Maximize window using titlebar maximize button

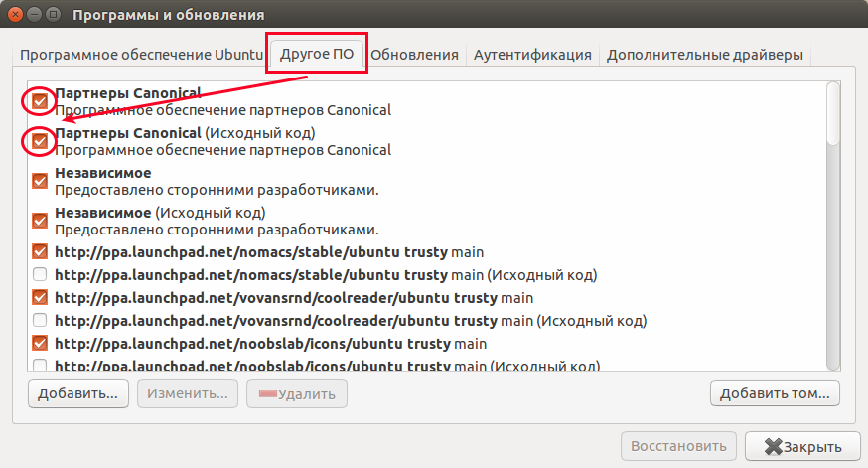click(x=54, y=14)
